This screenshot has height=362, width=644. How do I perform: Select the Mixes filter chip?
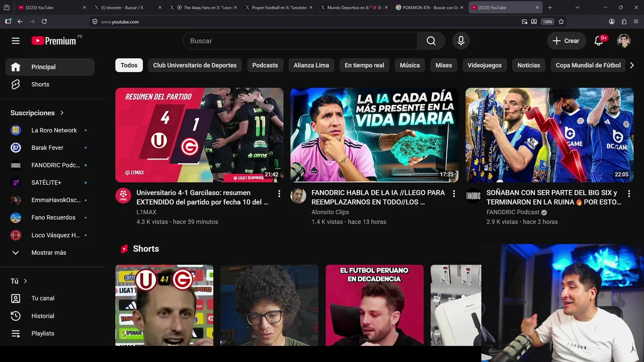click(444, 65)
